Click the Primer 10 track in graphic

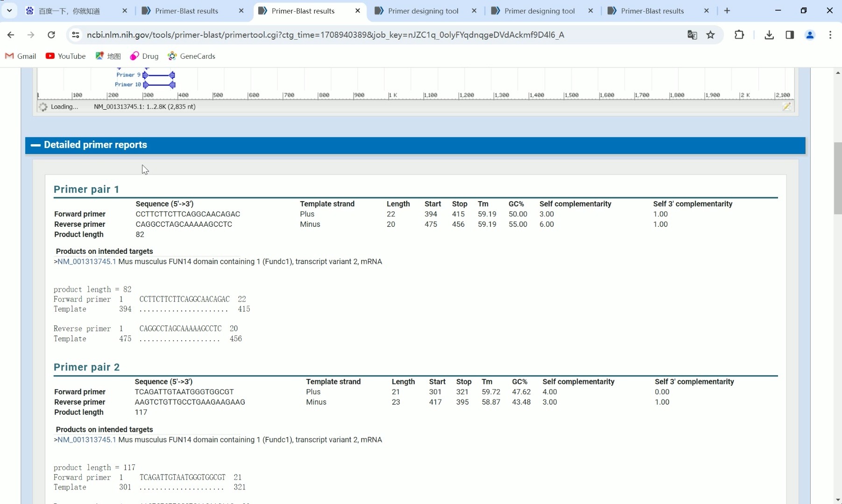[159, 84]
